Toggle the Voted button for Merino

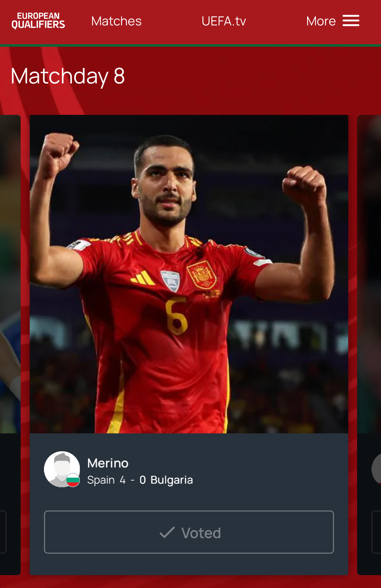(189, 532)
